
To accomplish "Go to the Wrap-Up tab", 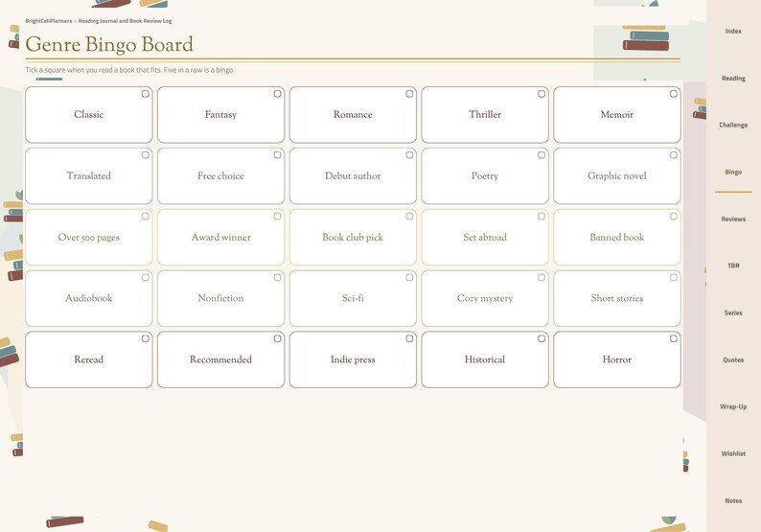I will (x=733, y=406).
